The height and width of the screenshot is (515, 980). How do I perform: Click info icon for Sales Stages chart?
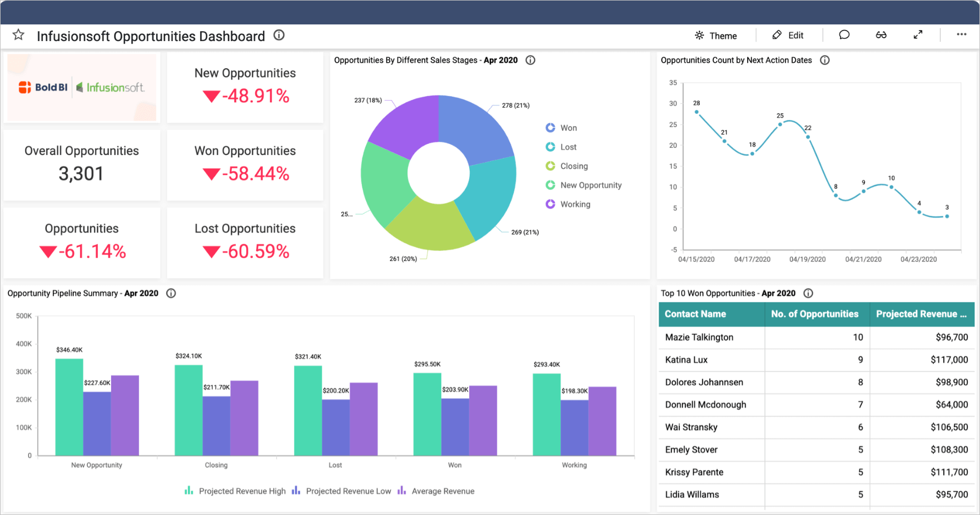[530, 60]
